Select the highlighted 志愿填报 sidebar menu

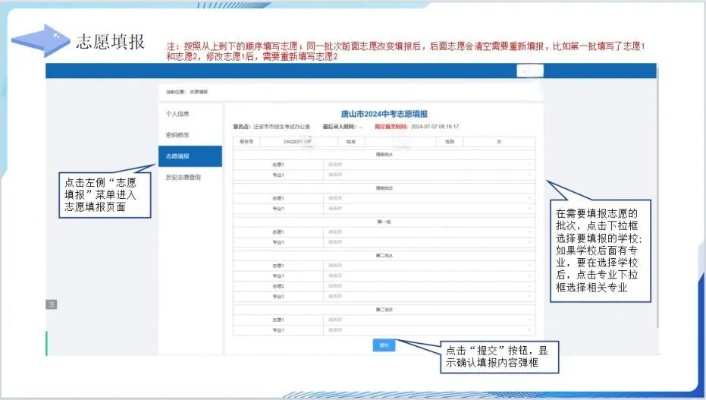tap(190, 156)
